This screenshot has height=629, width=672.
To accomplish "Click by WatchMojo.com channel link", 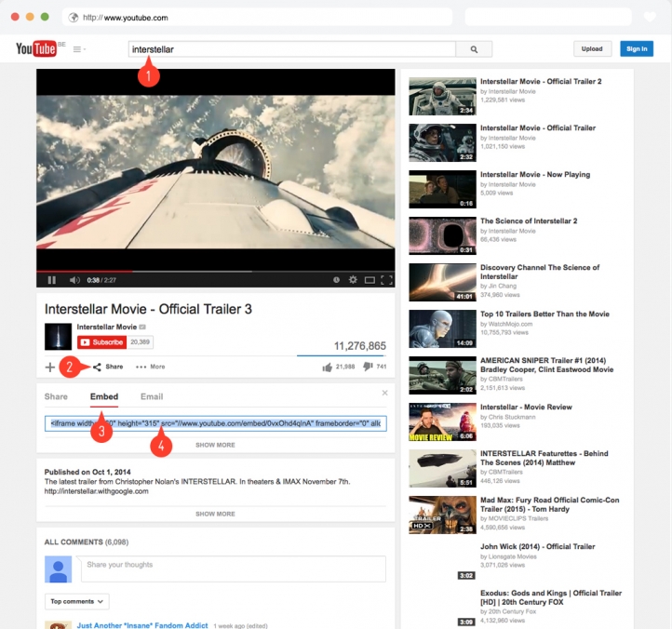I will point(506,325).
